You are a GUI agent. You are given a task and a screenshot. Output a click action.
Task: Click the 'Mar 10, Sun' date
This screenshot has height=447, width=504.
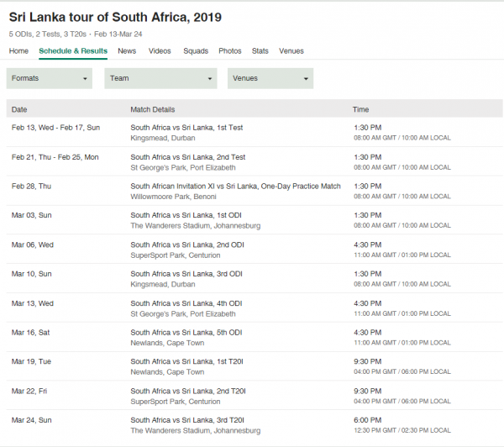(32, 274)
